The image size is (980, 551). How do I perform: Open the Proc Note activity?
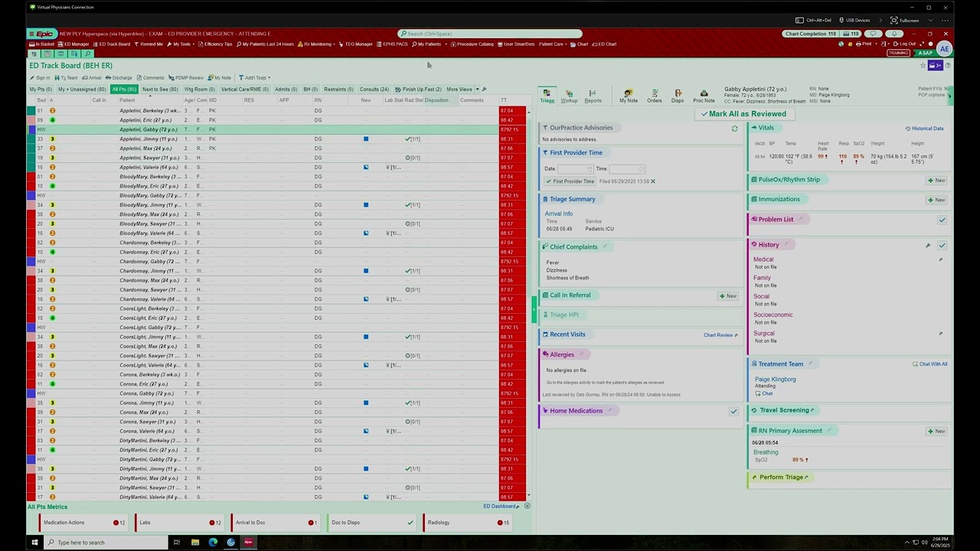click(x=704, y=96)
